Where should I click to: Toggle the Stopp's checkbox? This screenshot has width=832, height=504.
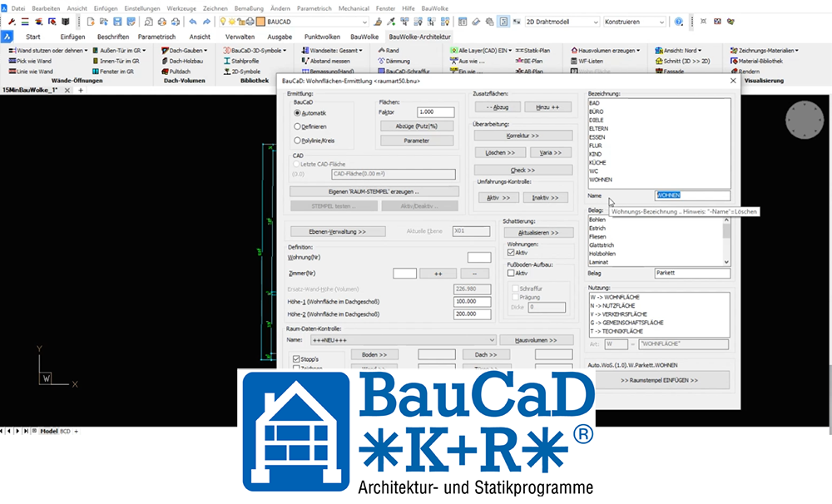click(x=297, y=359)
